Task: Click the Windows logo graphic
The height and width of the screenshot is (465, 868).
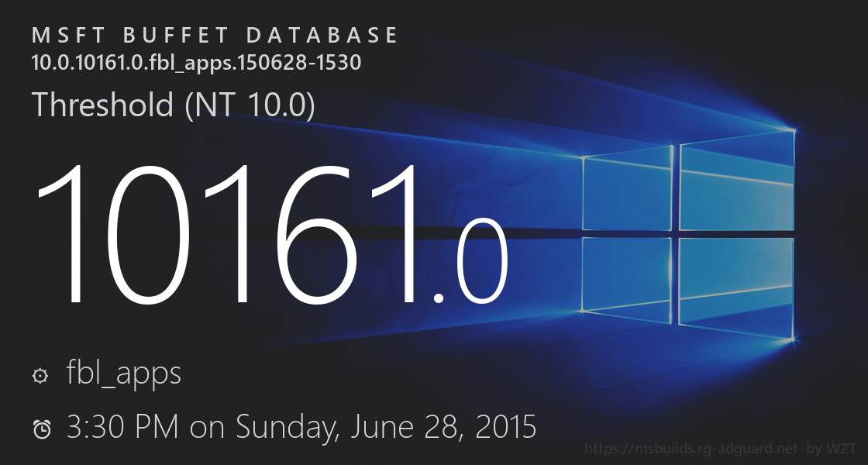Action: point(688,235)
